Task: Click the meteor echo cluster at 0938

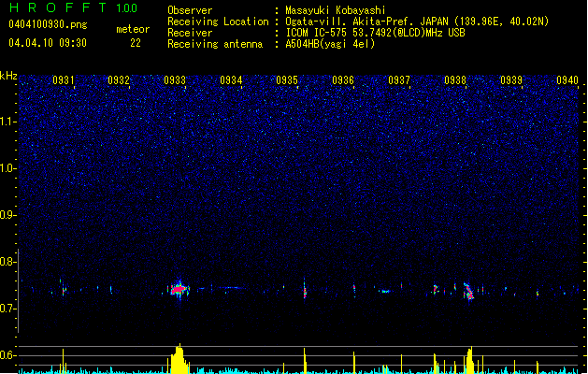Action: coord(468,291)
